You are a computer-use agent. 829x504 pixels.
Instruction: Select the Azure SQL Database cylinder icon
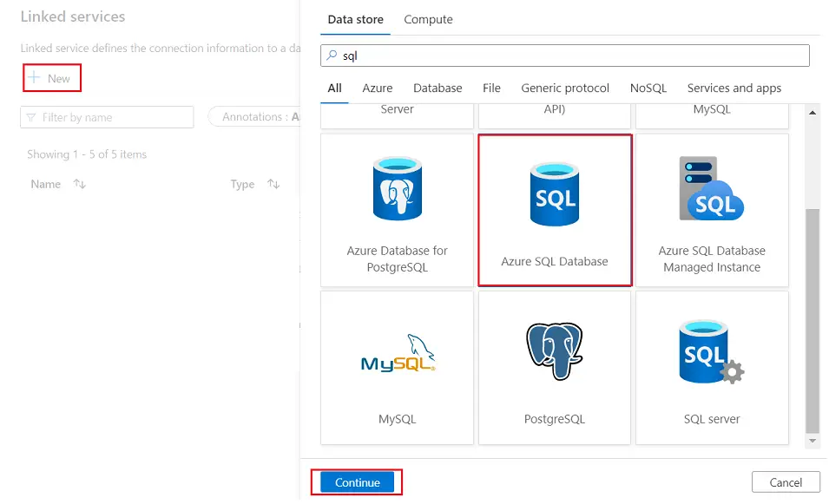pos(555,194)
